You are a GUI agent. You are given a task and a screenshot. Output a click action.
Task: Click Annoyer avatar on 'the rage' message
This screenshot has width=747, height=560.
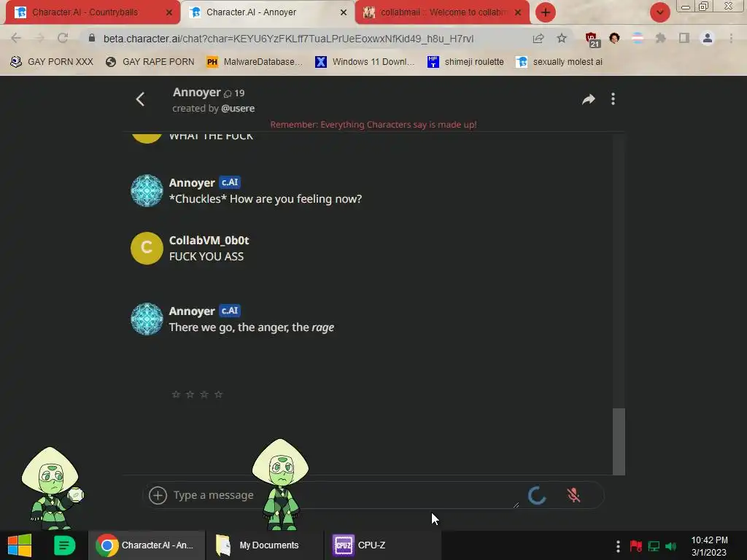click(147, 319)
